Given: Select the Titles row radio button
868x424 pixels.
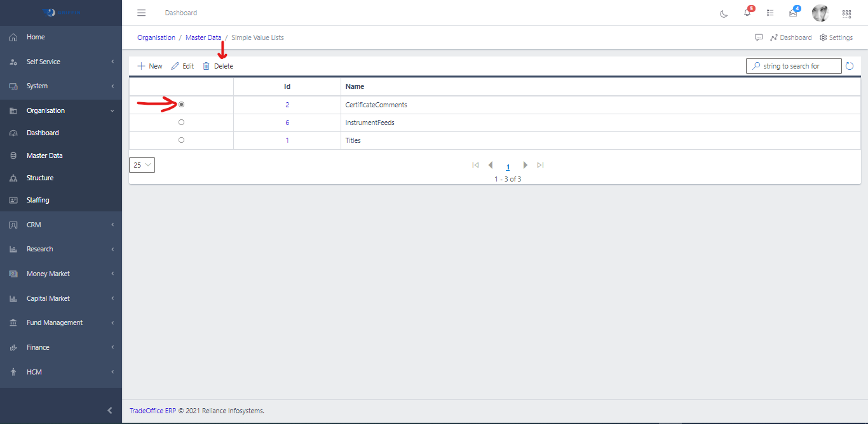Looking at the screenshot, I should (182, 140).
